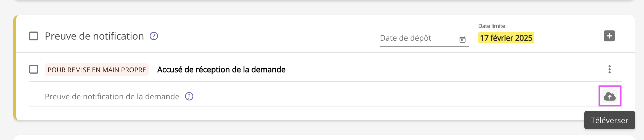The image size is (644, 140).
Task: Show help for Preuve de notification de la demande
Action: pyautogui.click(x=189, y=96)
